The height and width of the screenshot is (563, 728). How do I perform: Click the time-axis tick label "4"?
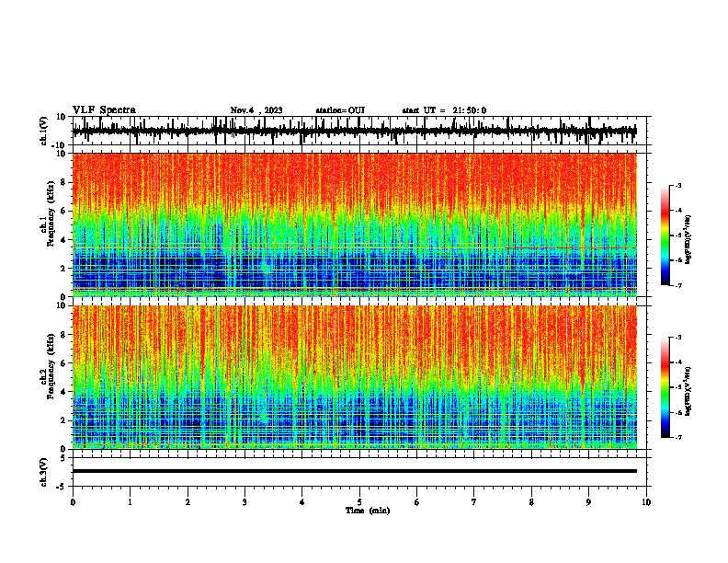coord(302,502)
